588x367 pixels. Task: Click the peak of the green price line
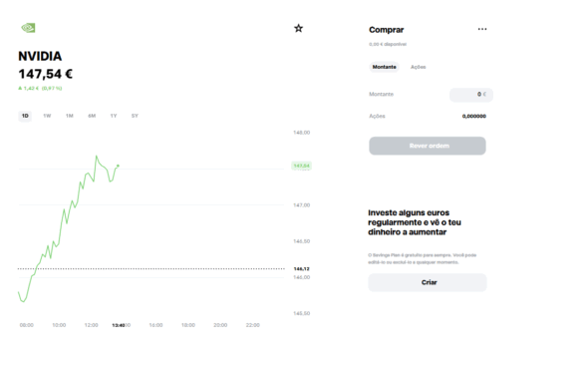pos(97,156)
